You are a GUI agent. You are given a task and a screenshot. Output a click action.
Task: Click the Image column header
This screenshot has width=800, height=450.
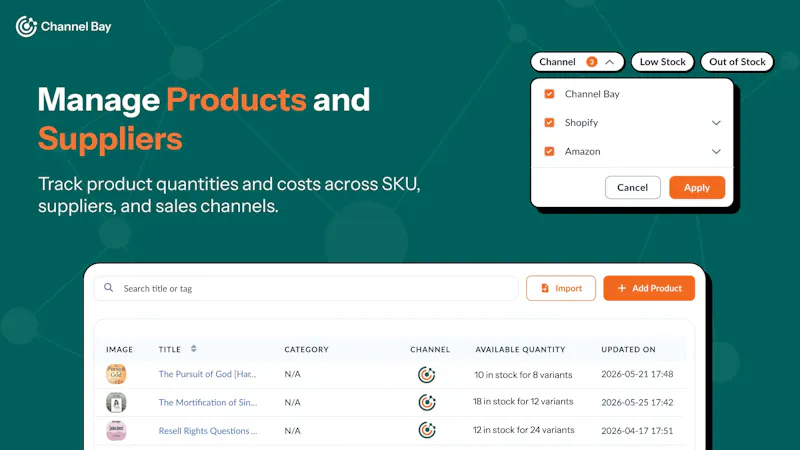click(119, 349)
